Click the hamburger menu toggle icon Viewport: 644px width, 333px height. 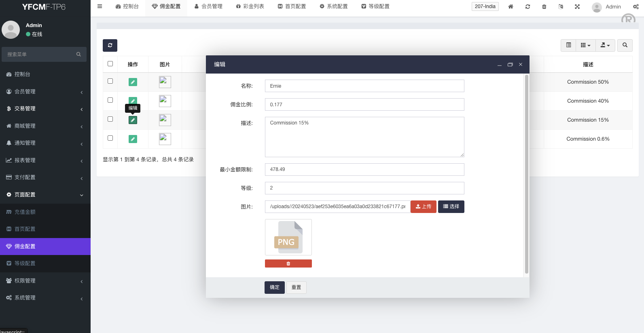100,6
